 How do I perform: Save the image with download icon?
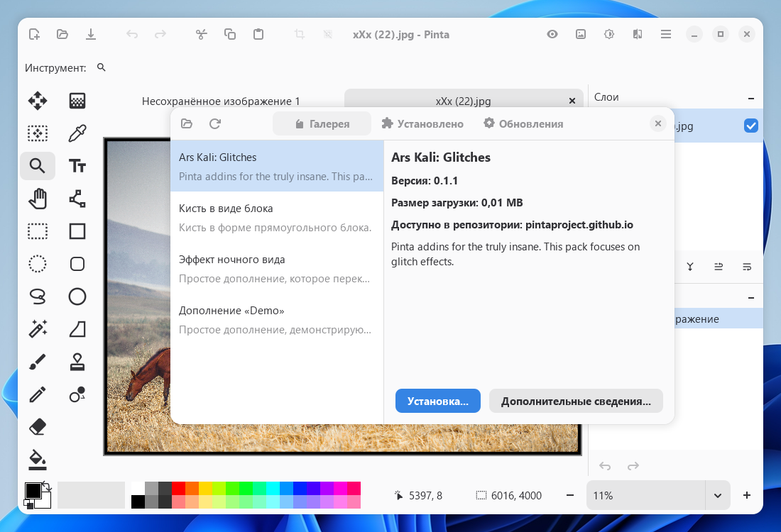click(x=91, y=34)
